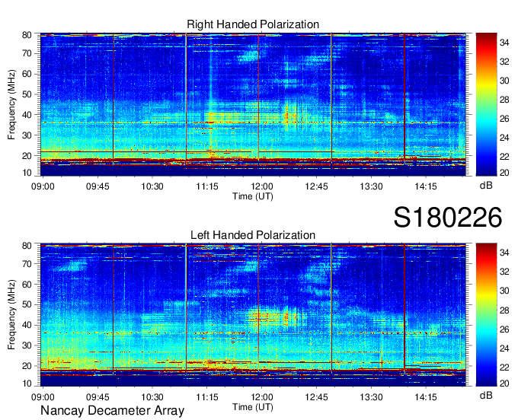Click the dB unit label under the bottom color bar
The height and width of the screenshot is (420, 518).
click(x=486, y=396)
